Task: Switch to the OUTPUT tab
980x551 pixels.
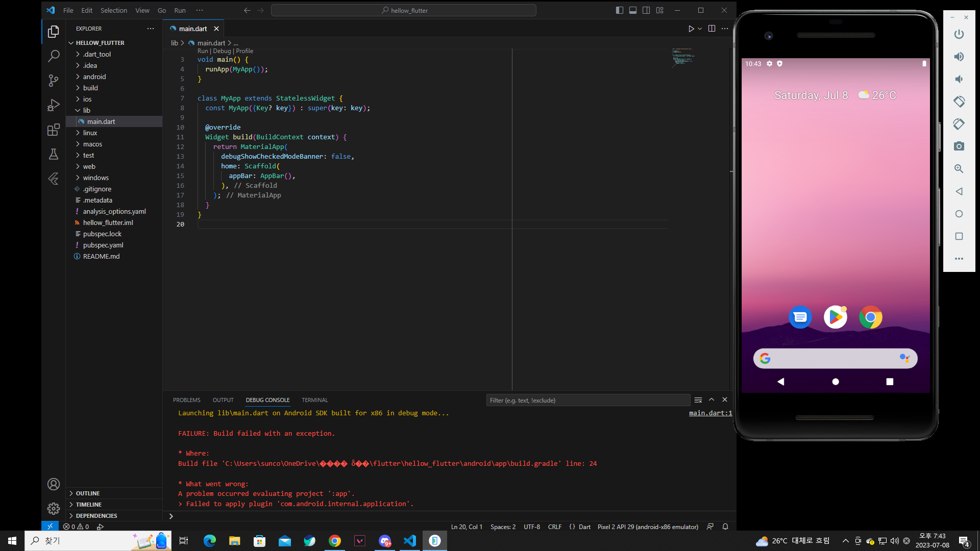Action: pos(223,400)
